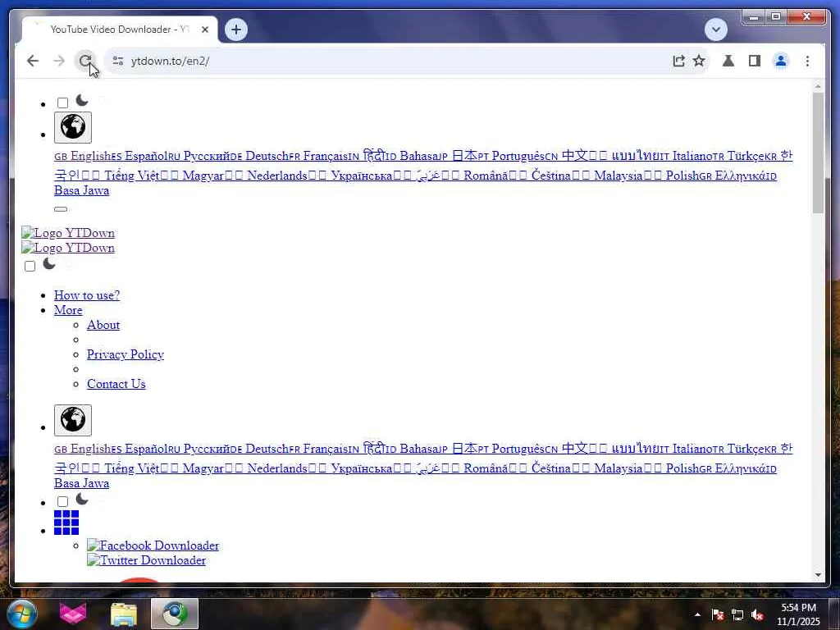Tick the checkbox at the page top
The image size is (840, 630).
pyautogui.click(x=62, y=103)
